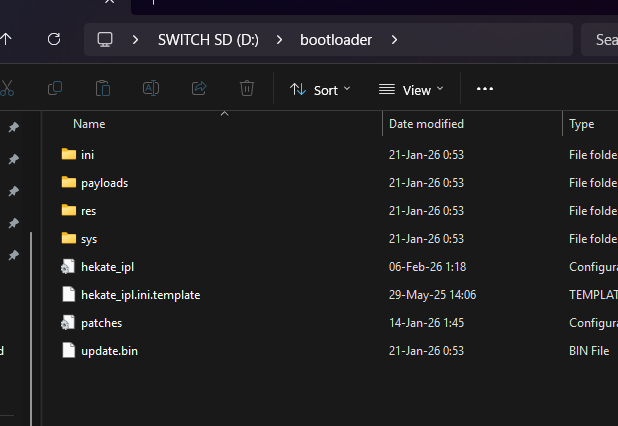Sort by the Type column header
Viewport: 618px width, 426px height.
pyautogui.click(x=581, y=124)
